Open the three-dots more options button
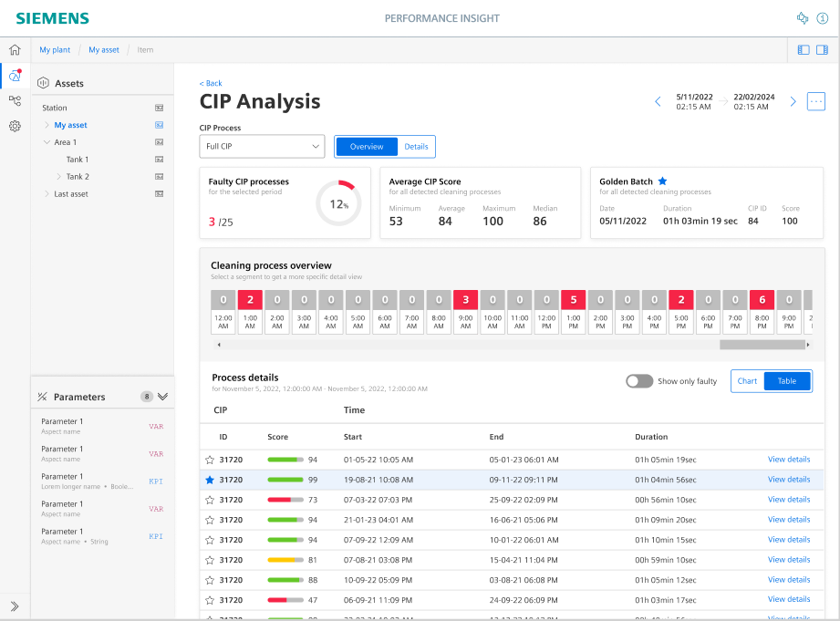Image resolution: width=840 pixels, height=621 pixels. [x=816, y=101]
